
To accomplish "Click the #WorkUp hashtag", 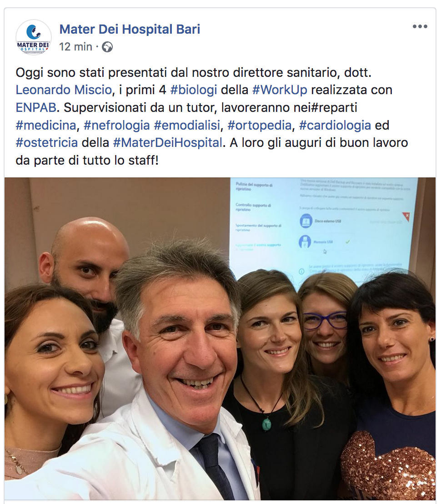I will pos(280,90).
